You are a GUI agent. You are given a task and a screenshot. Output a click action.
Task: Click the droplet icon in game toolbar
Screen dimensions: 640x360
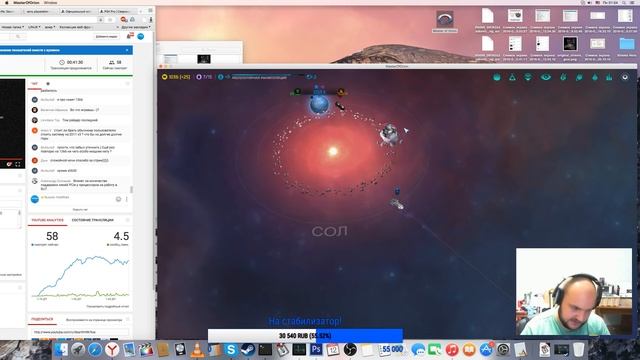595,77
